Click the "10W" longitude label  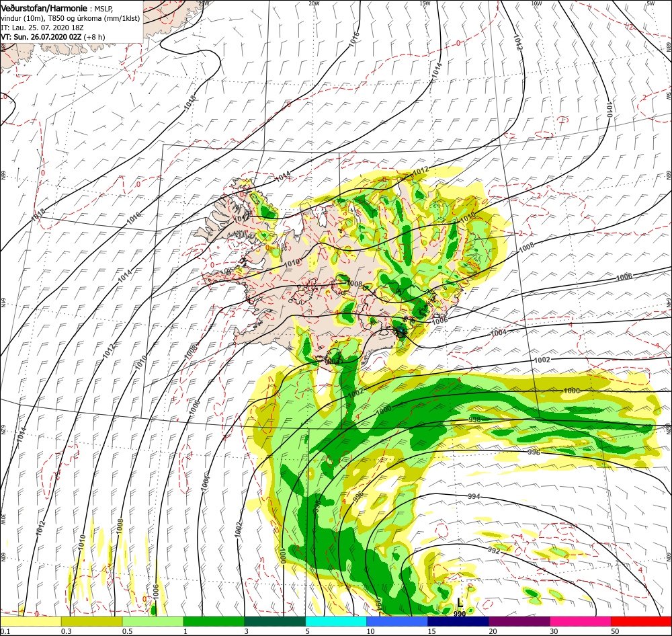(536, 3)
